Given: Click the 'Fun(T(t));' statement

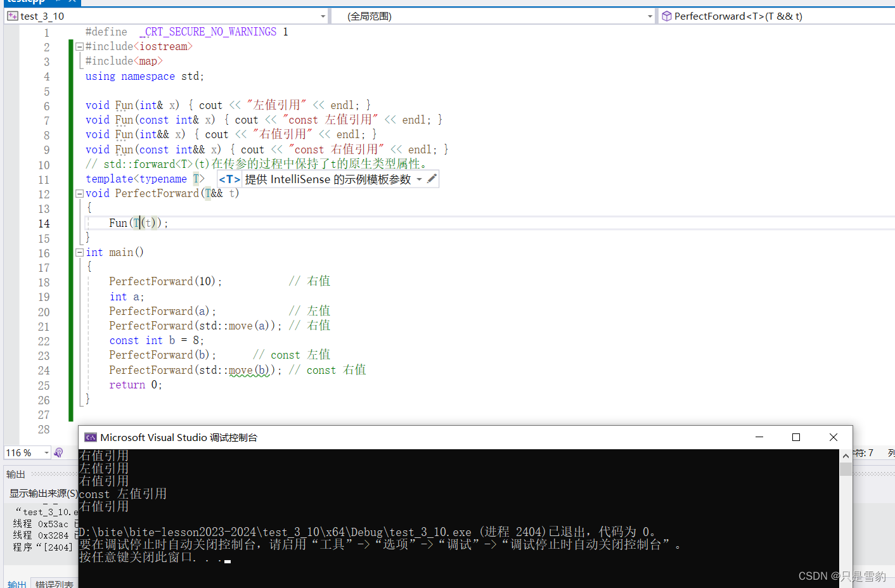Looking at the screenshot, I should point(139,223).
